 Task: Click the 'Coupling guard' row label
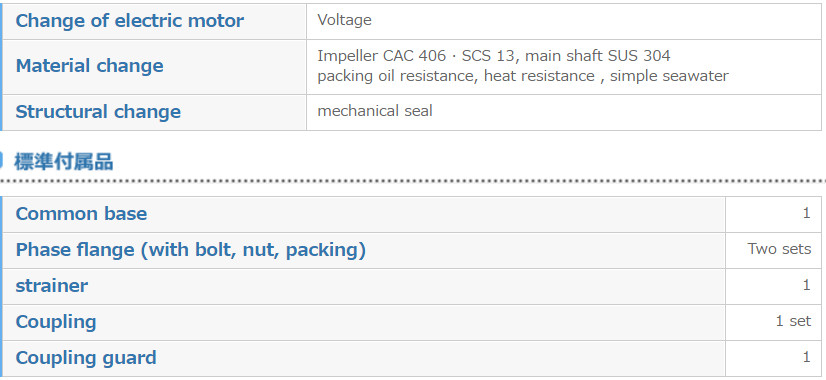pyautogui.click(x=86, y=358)
